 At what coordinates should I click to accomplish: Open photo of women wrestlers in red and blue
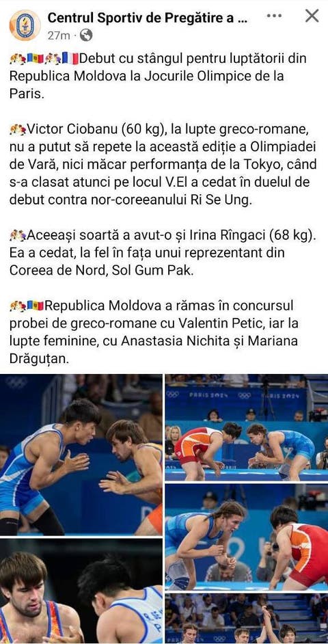[247, 427]
